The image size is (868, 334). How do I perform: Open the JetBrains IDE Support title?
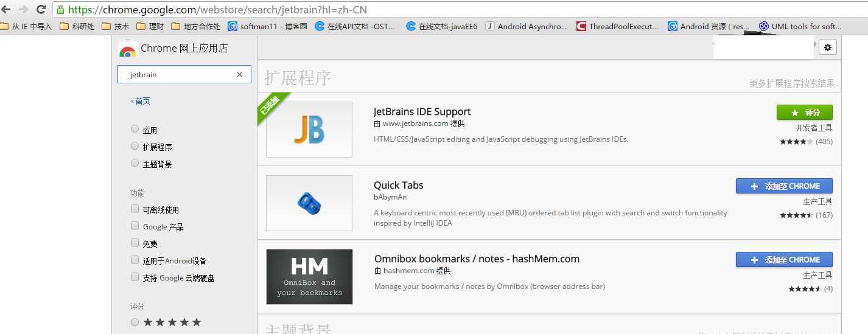[x=422, y=112]
